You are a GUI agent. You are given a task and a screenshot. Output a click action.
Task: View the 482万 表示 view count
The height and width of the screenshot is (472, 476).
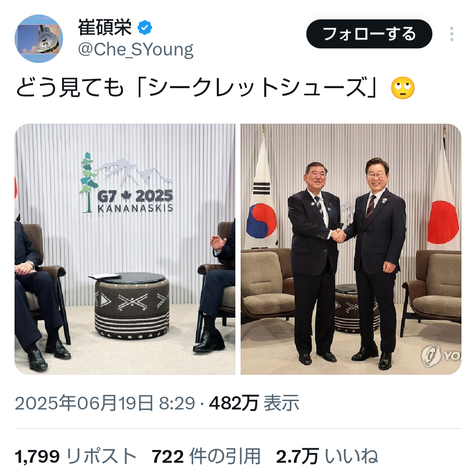click(254, 403)
